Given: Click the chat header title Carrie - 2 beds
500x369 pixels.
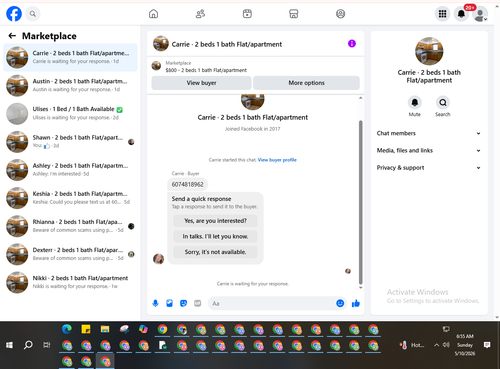Looking at the screenshot, I should click(227, 44).
